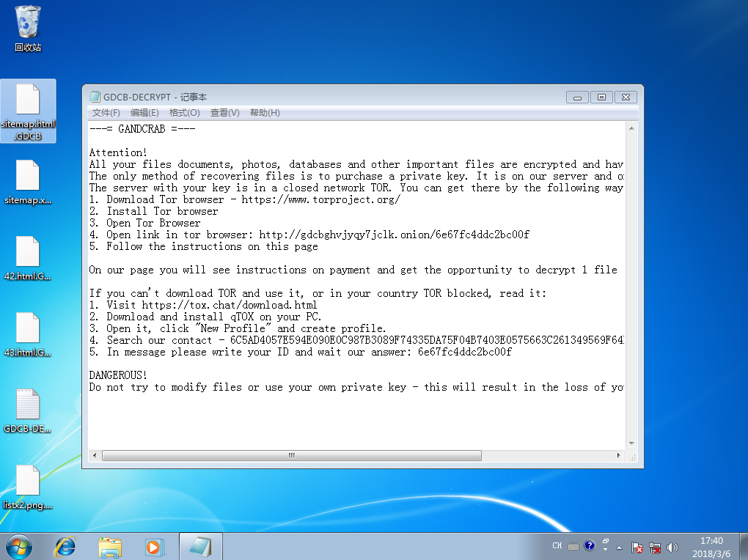Image resolution: width=748 pixels, height=560 pixels.
Task: Click the vertical scrollbar down arrow in Notepad
Action: (631, 443)
